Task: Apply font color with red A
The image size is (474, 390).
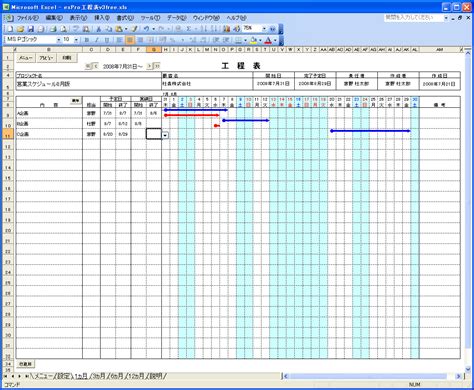Action: (268, 40)
